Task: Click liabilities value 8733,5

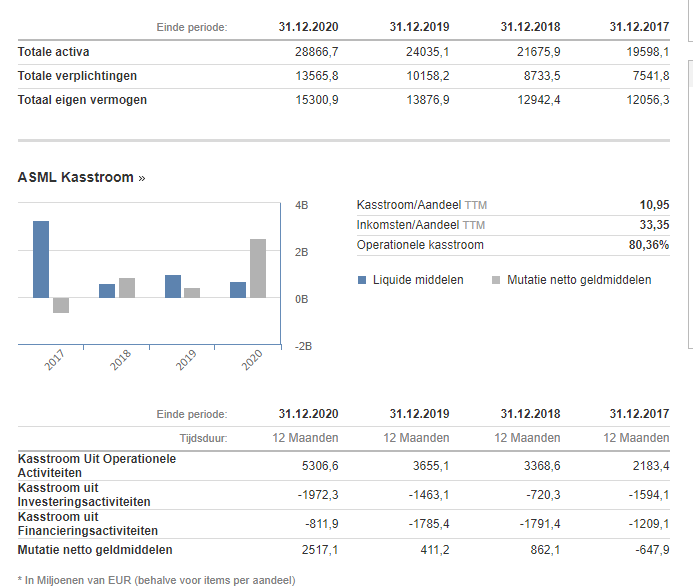Action: (x=542, y=76)
